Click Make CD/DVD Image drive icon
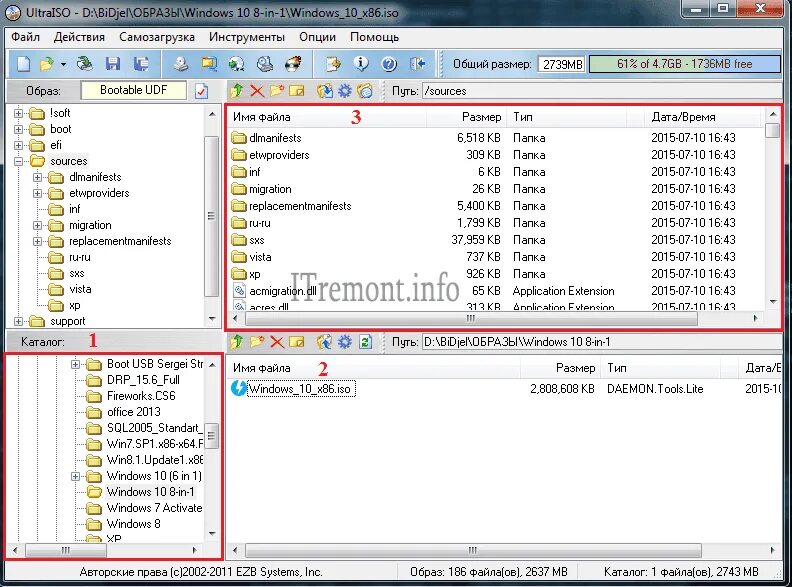 [181, 64]
